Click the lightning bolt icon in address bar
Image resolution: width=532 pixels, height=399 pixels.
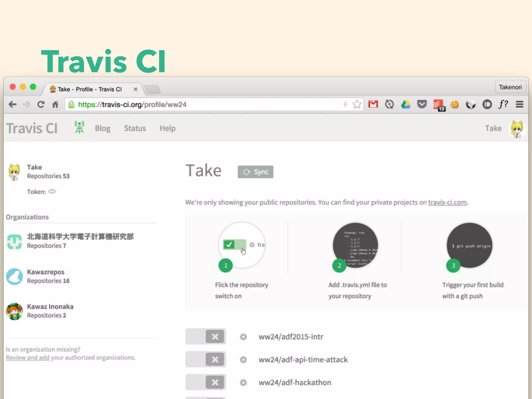(345, 104)
